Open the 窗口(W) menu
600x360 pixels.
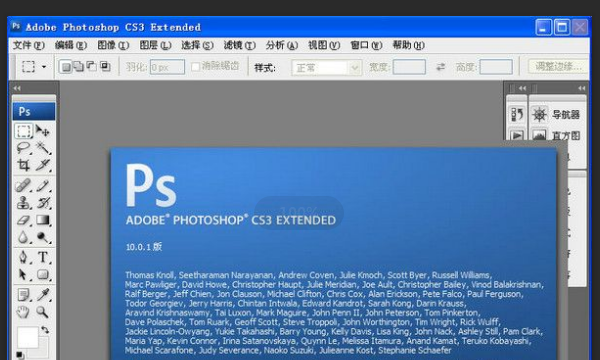pos(366,45)
